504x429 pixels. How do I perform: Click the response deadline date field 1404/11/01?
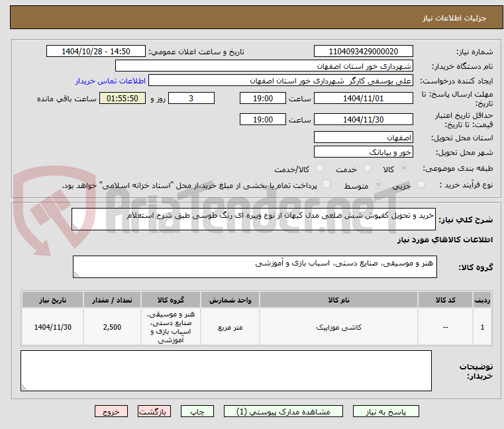pyautogui.click(x=364, y=98)
